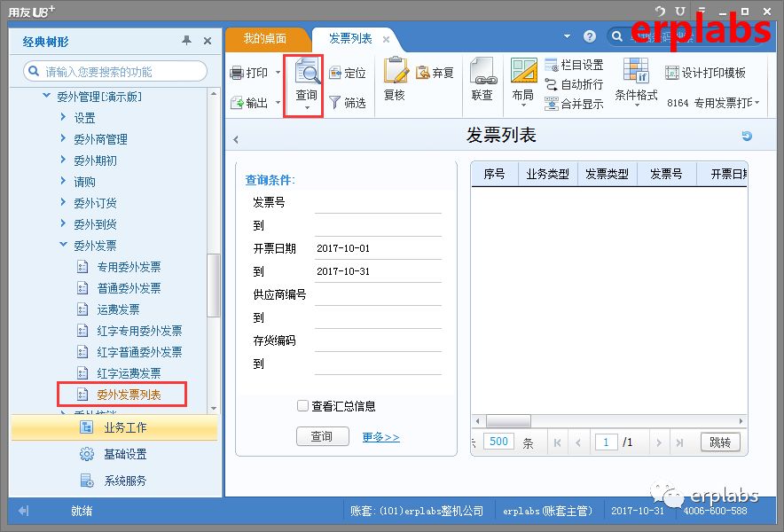Viewport: 784px width, 532px height.
Task: Click the 栏目设置 column settings icon
Action: point(551,65)
